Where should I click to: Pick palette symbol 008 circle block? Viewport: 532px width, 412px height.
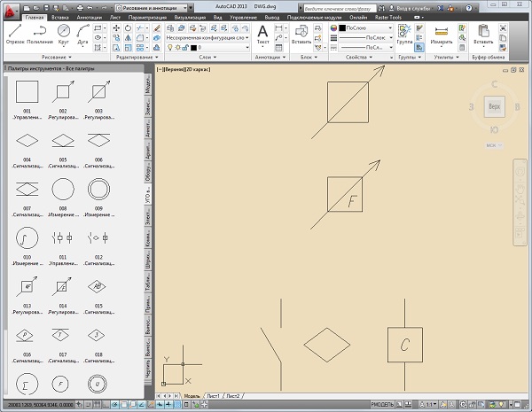63,188
